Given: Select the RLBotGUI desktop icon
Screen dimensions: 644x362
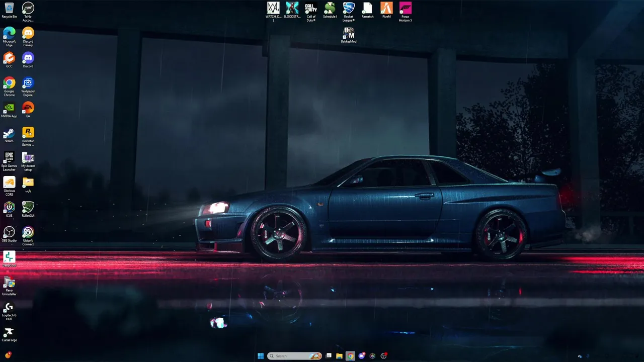Looking at the screenshot, I should [28, 209].
